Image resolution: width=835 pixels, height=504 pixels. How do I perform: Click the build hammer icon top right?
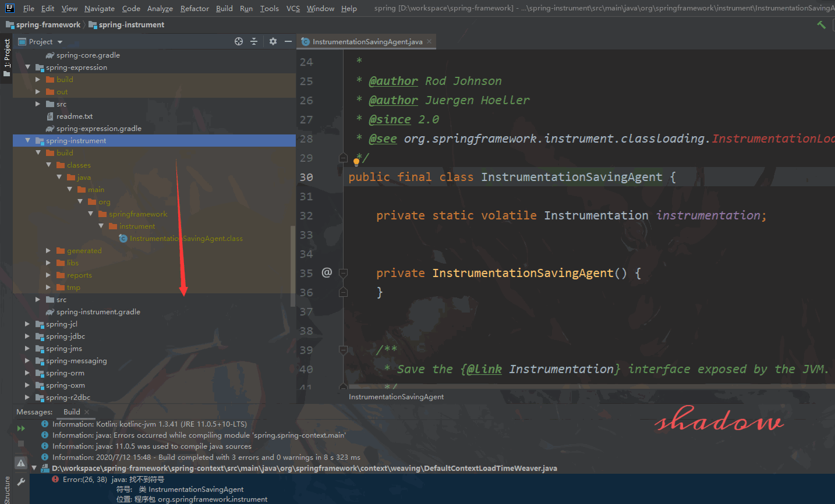(822, 24)
